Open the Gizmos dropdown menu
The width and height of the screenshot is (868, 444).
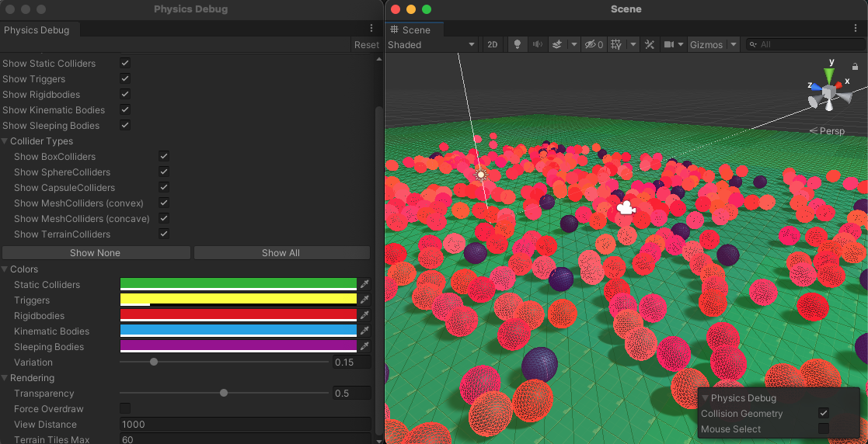(711, 45)
